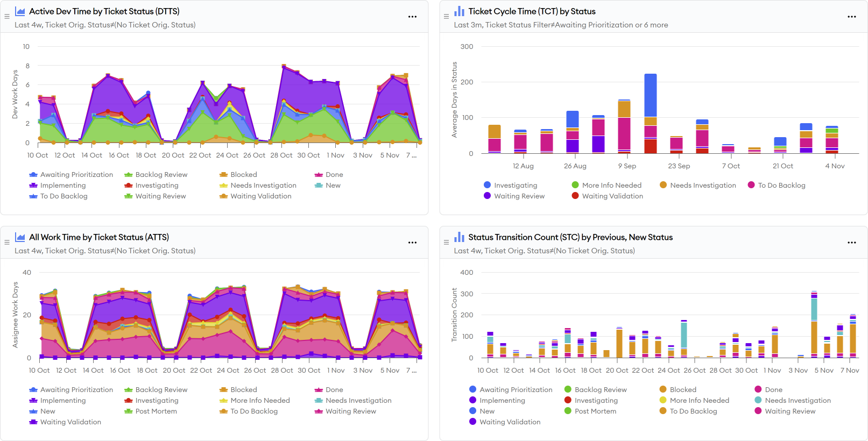Click area chart icon beside Active Dev Time title
Viewport: 868px width, 441px height.
[20, 11]
